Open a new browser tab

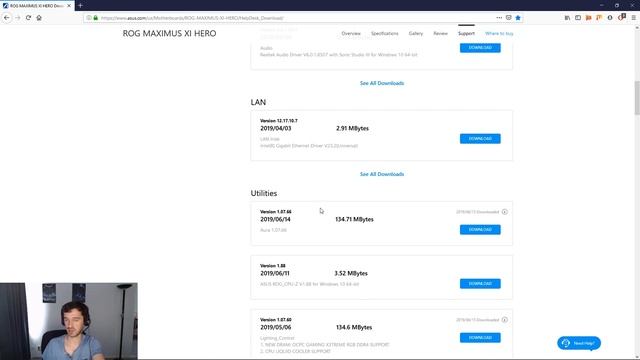pyautogui.click(x=80, y=6)
